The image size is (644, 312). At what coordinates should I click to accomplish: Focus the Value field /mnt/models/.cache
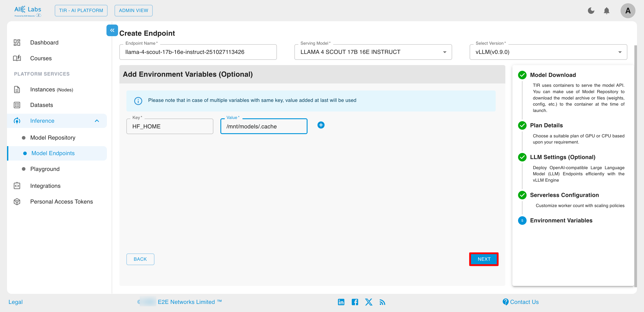click(264, 126)
